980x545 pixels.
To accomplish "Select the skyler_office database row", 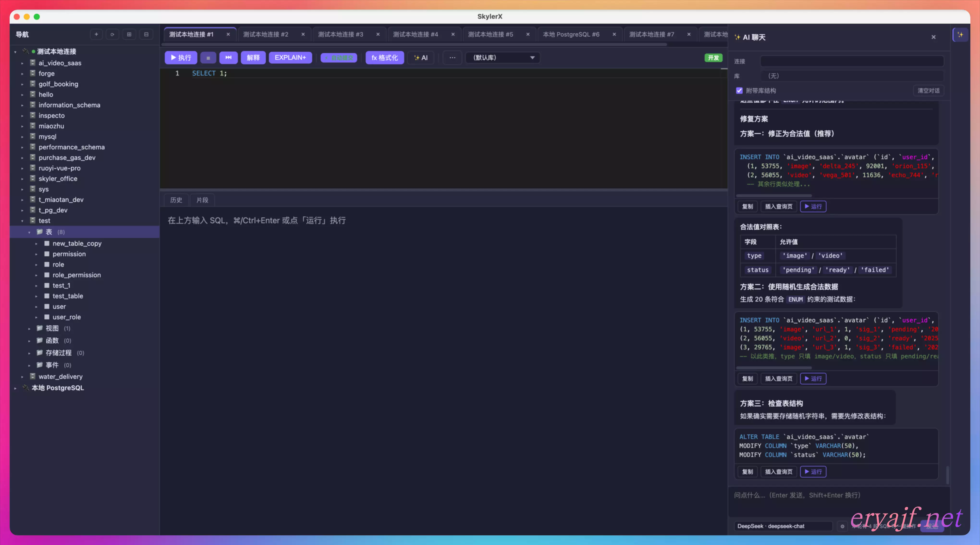I will tap(85, 179).
